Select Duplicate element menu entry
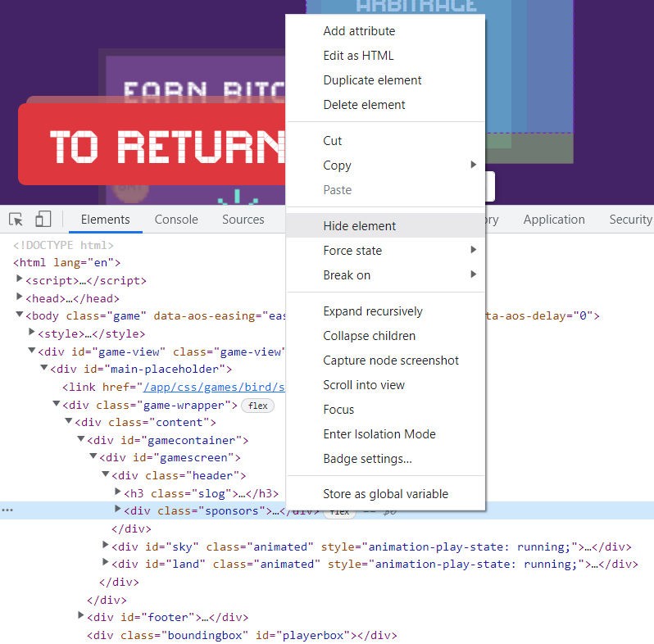 385,80
